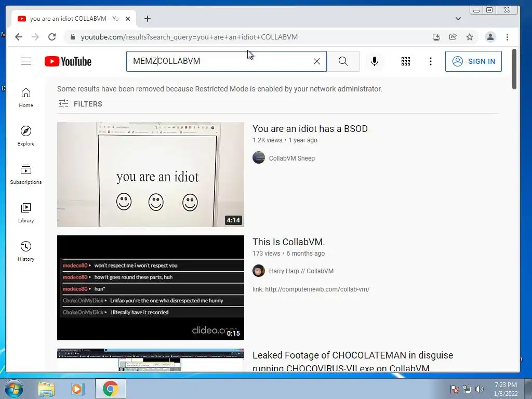
Task: Click Chrome's forward arrow
Action: [x=35, y=37]
